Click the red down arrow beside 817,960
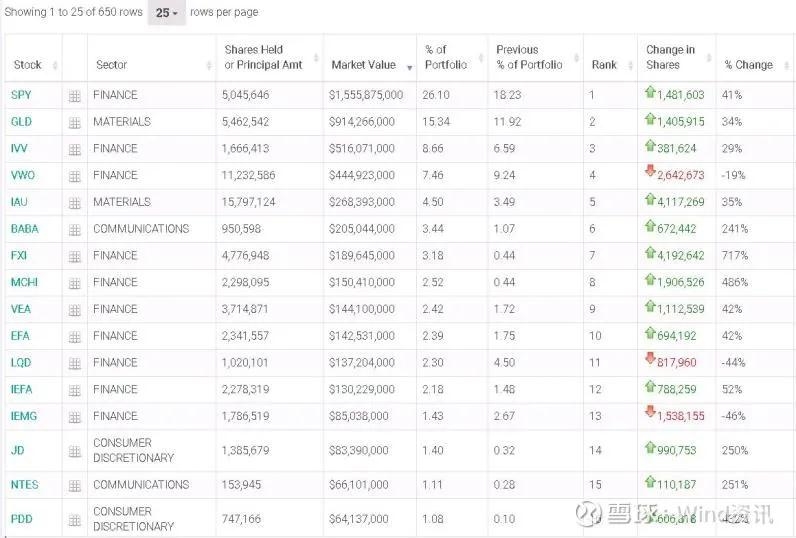Viewport: 796px width, 538px height. click(x=650, y=358)
